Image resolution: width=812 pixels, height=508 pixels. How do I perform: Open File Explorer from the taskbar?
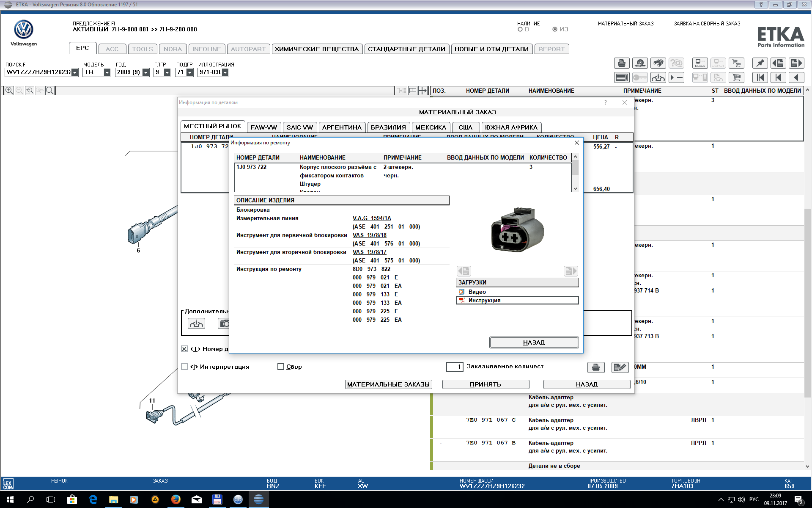click(113, 500)
